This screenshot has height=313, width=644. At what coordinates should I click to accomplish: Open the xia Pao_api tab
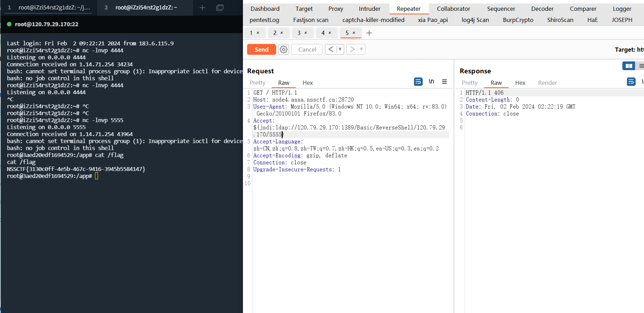click(433, 20)
